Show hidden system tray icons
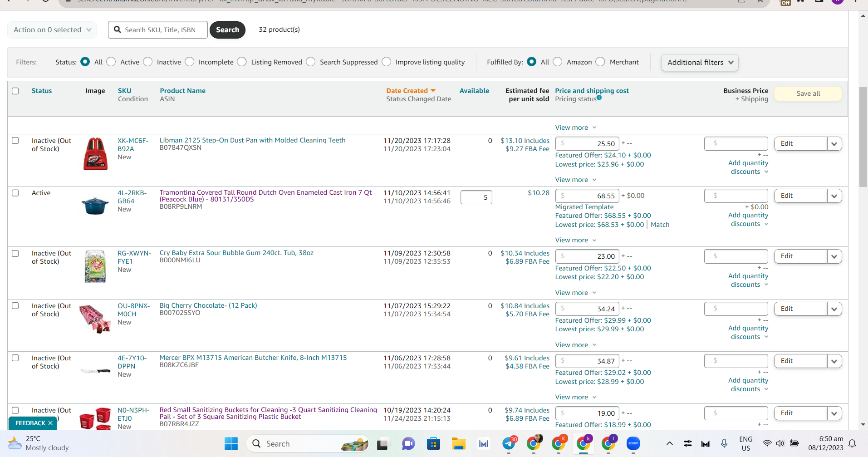The width and height of the screenshot is (868, 457). [x=669, y=443]
